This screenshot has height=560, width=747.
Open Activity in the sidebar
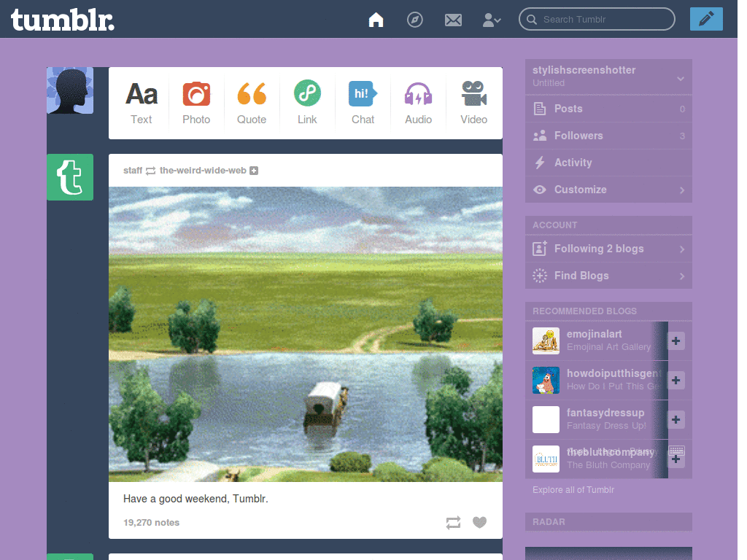608,163
